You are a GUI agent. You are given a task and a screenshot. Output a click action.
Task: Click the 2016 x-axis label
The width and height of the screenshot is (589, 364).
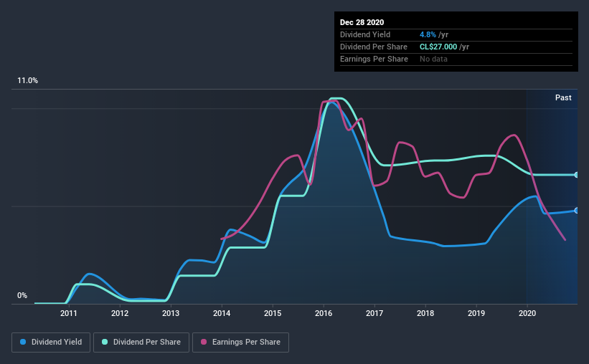click(x=324, y=313)
